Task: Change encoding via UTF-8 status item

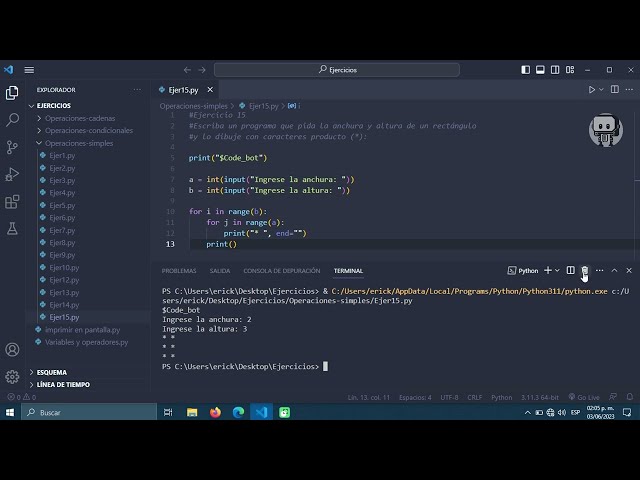Action: click(449, 397)
